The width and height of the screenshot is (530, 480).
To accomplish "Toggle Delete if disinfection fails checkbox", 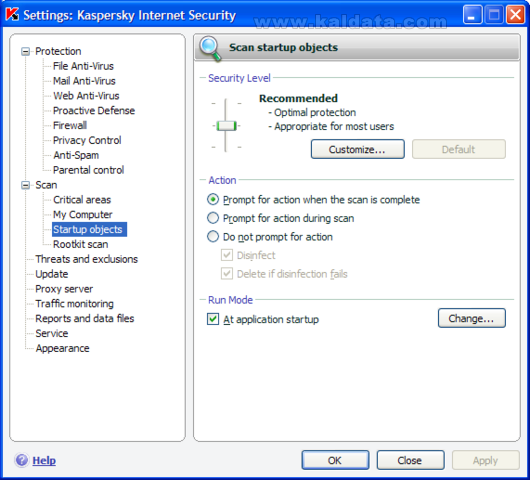I will (x=227, y=273).
